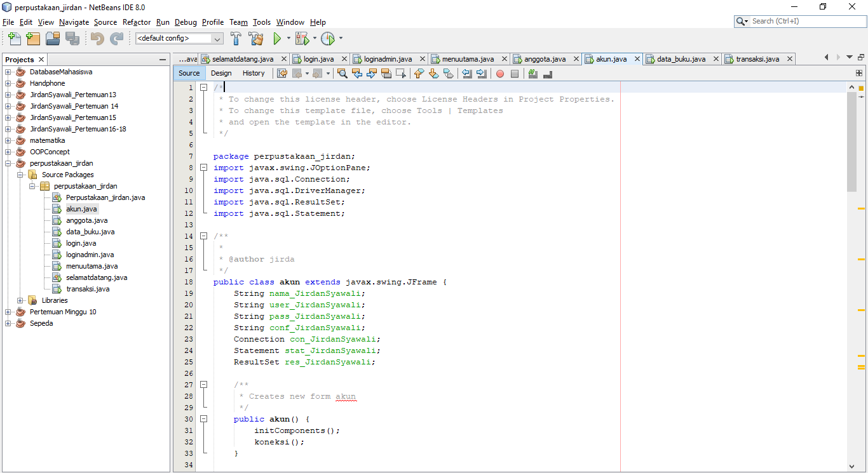Viewport: 868px width, 473px height.
Task: Click the Find Selection magnifier icon
Action: point(342,74)
